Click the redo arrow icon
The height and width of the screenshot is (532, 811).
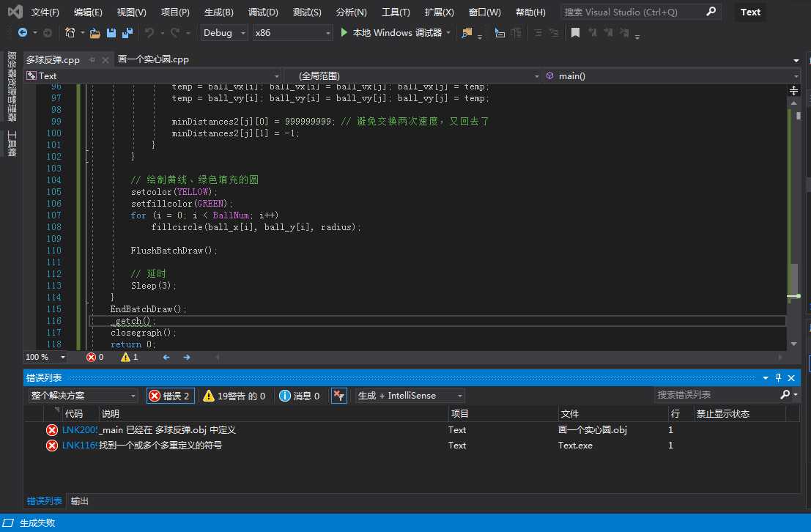tap(175, 32)
